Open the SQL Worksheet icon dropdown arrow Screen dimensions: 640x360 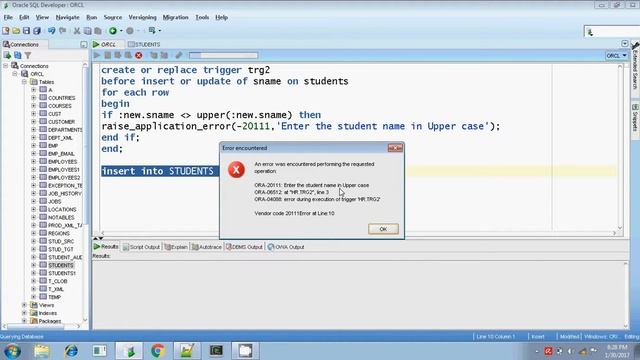pos(160,31)
